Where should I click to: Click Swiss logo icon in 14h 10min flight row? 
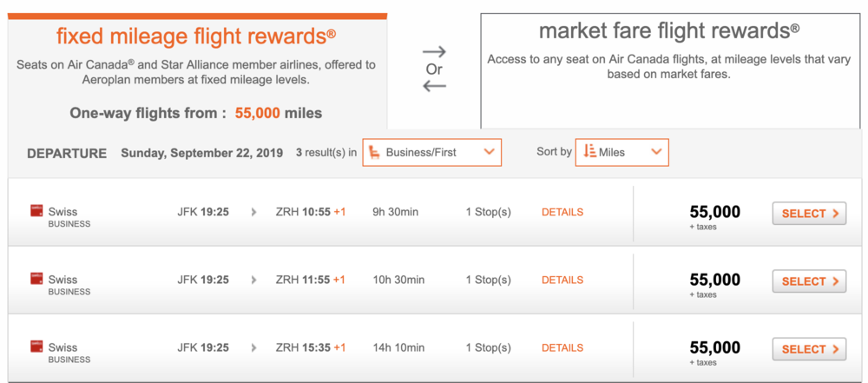(36, 346)
